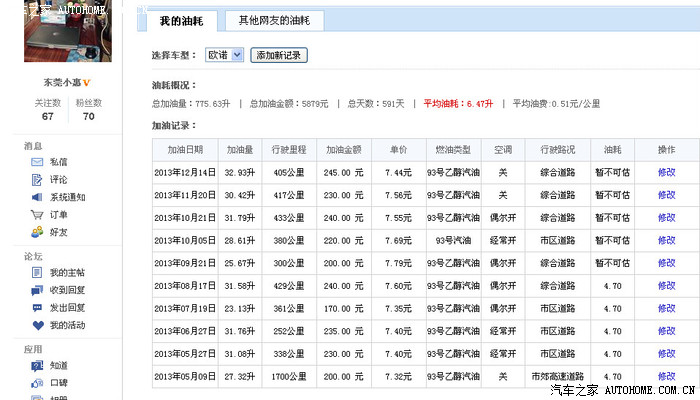Click the 评论 comments icon
The width and height of the screenshot is (700, 400).
tap(37, 180)
